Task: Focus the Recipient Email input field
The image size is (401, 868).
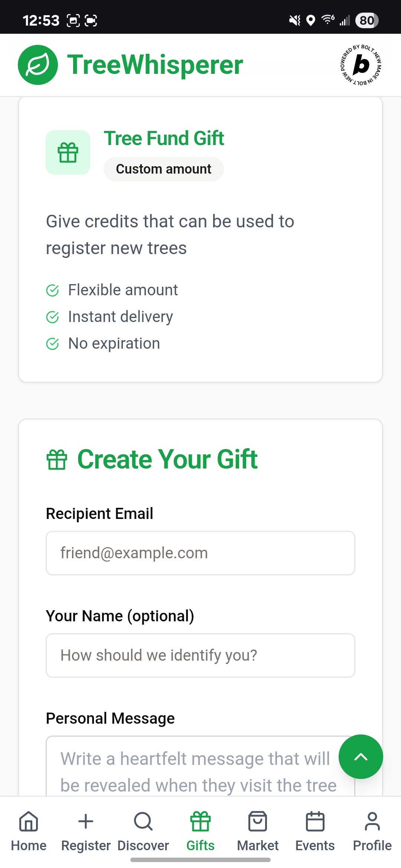Action: (x=200, y=553)
